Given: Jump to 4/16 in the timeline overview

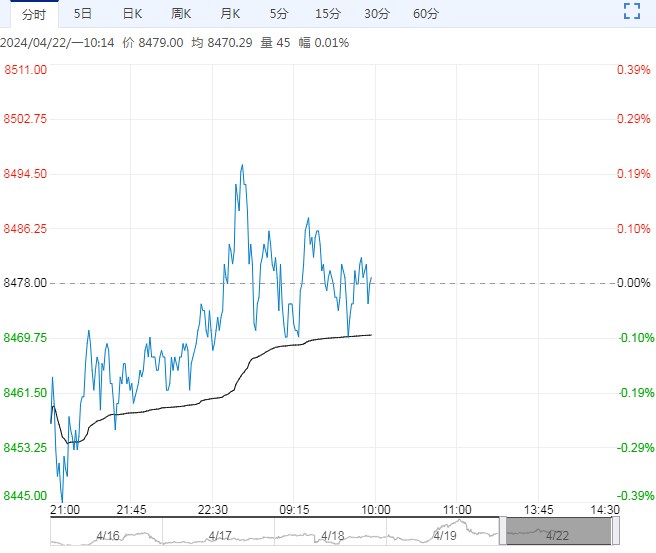Looking at the screenshot, I should (x=108, y=536).
